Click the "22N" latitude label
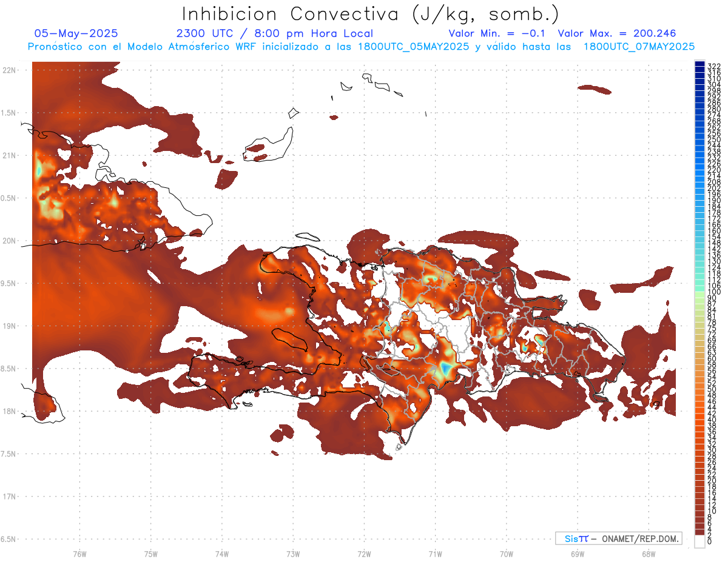This screenshot has width=728, height=562. point(9,70)
